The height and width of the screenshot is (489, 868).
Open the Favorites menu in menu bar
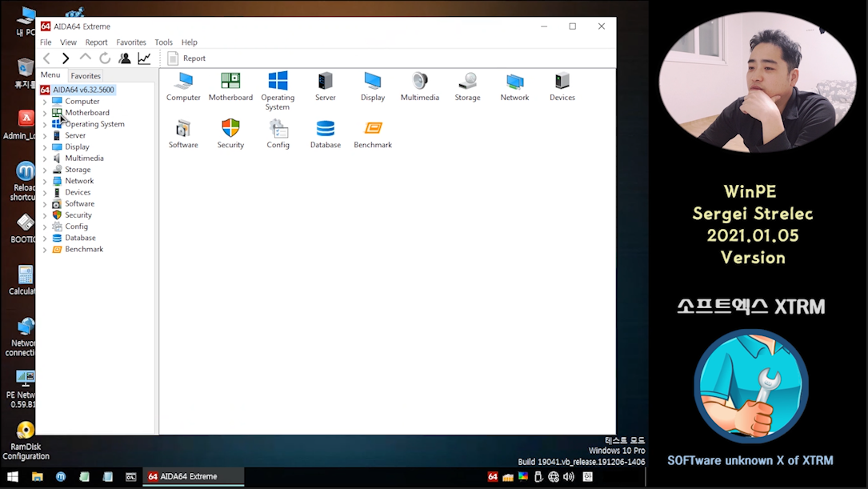tap(131, 42)
